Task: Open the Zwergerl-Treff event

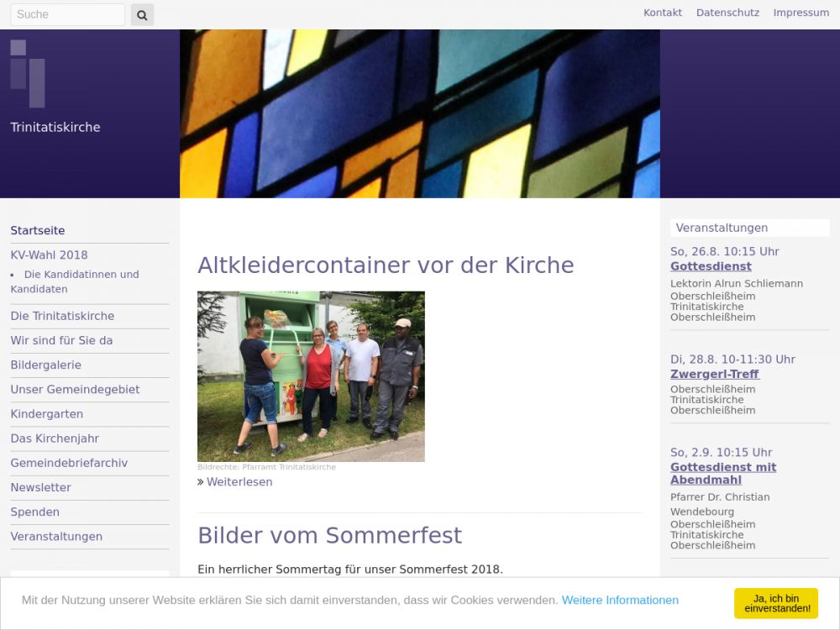Action: click(714, 374)
